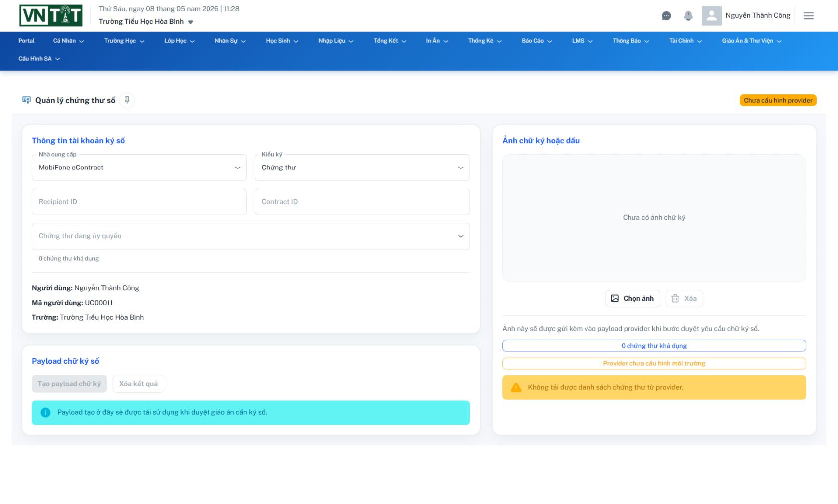The height and width of the screenshot is (504, 838).
Task: Open the Kiểu ký dropdown
Action: tap(362, 168)
